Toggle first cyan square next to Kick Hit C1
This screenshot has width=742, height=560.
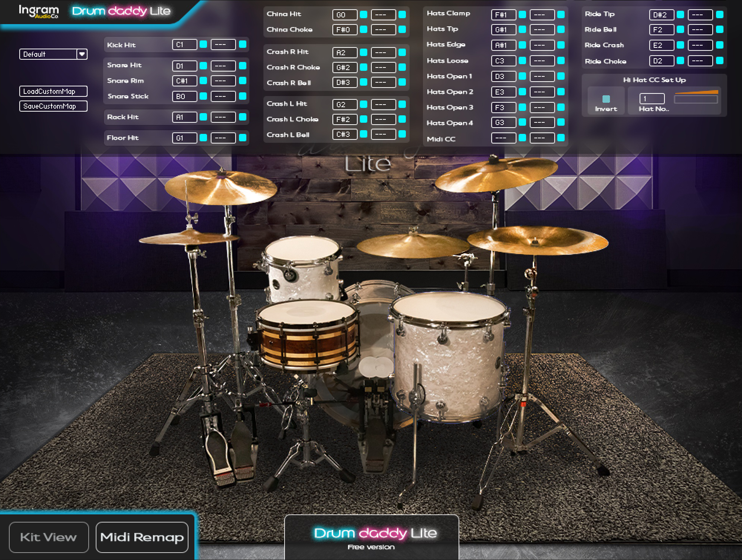click(x=203, y=45)
